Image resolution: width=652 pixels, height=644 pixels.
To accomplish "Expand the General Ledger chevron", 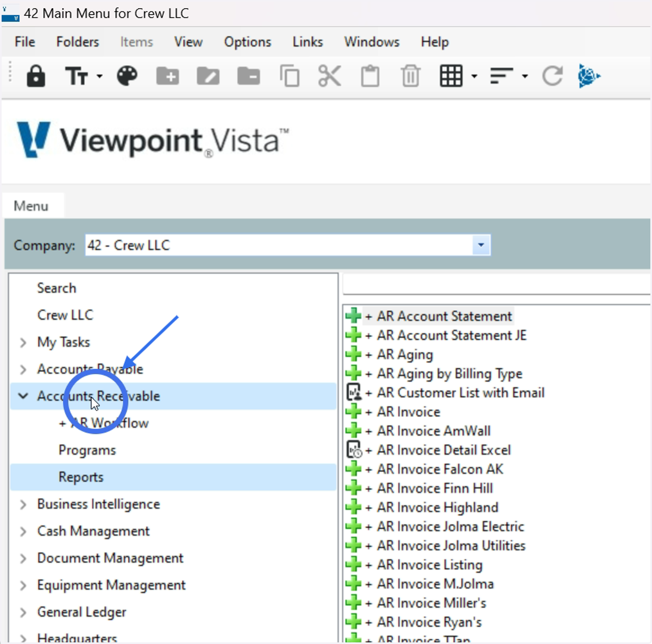I will click(23, 612).
